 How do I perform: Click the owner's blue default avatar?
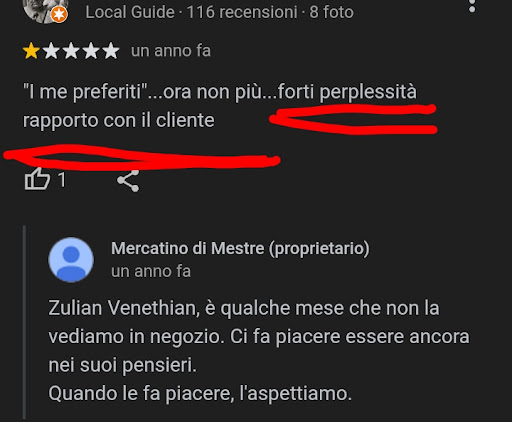(x=71, y=260)
